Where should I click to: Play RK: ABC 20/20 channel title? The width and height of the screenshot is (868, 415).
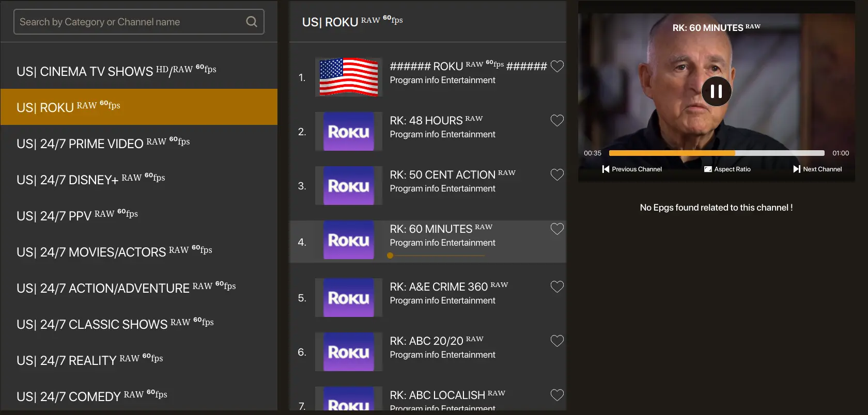[x=437, y=341]
